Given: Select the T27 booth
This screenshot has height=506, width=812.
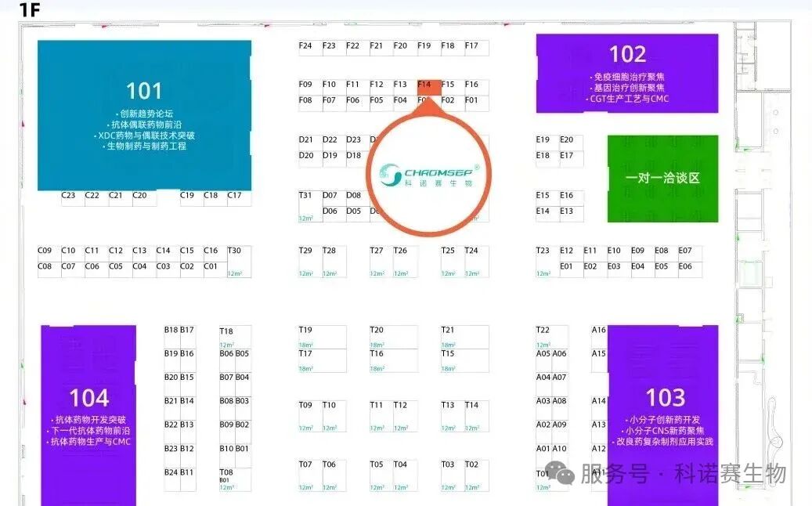Looking at the screenshot, I should pyautogui.click(x=381, y=262).
